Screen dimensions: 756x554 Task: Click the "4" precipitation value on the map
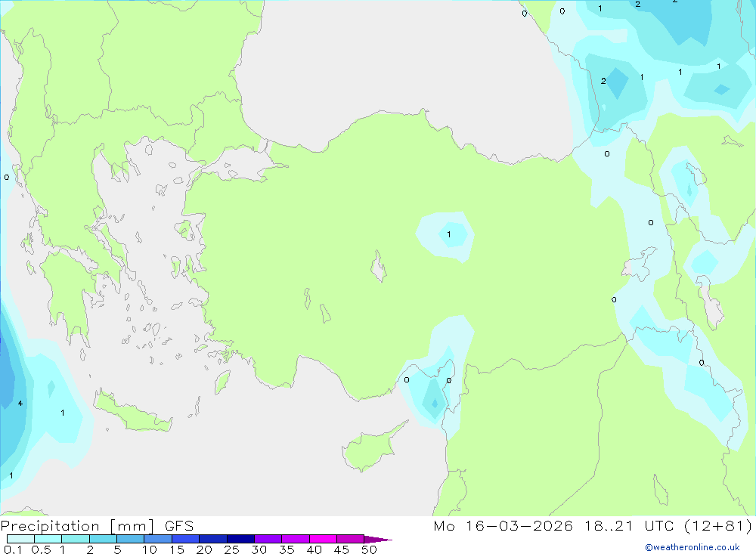20,403
